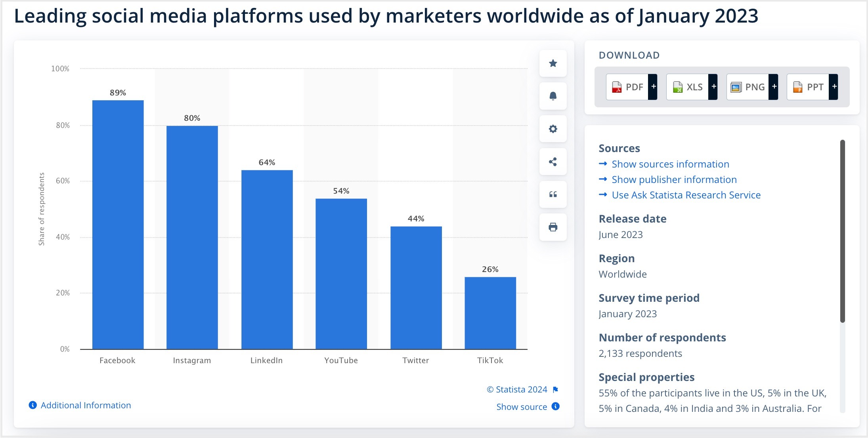
Task: Open the gear settings icon
Action: [553, 129]
